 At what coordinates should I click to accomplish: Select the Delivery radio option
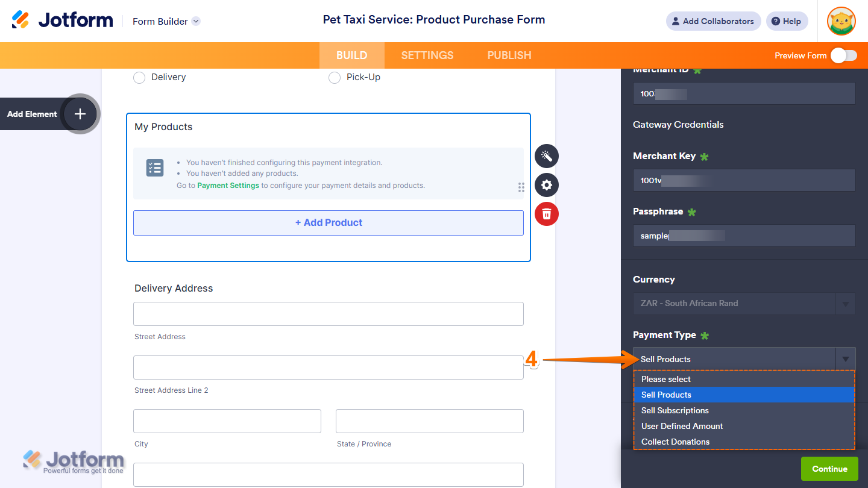[x=139, y=78]
